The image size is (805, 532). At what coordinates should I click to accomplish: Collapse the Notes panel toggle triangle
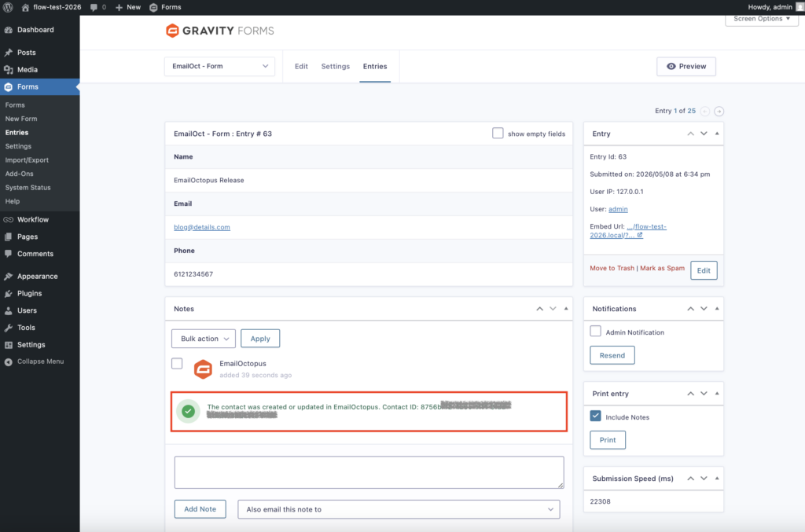(x=566, y=309)
